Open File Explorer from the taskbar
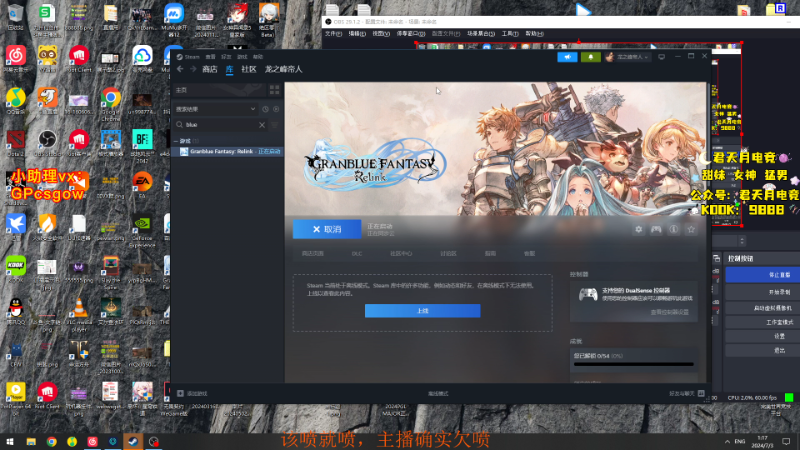The height and width of the screenshot is (450, 800). click(x=31, y=441)
